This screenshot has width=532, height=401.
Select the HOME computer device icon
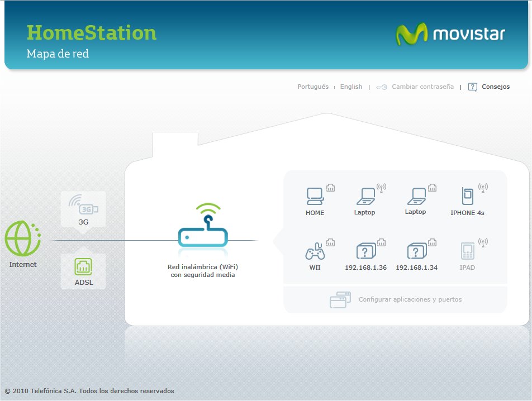click(x=315, y=195)
